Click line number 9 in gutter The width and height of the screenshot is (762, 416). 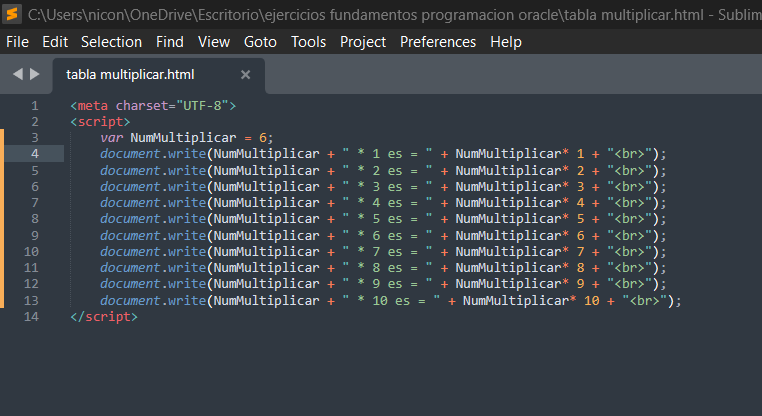click(x=35, y=236)
